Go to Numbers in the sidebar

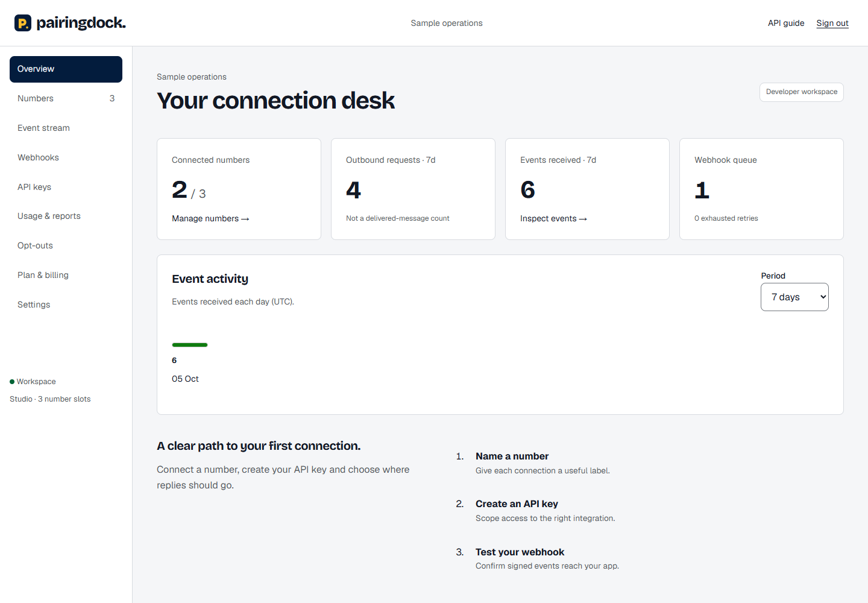[66, 98]
